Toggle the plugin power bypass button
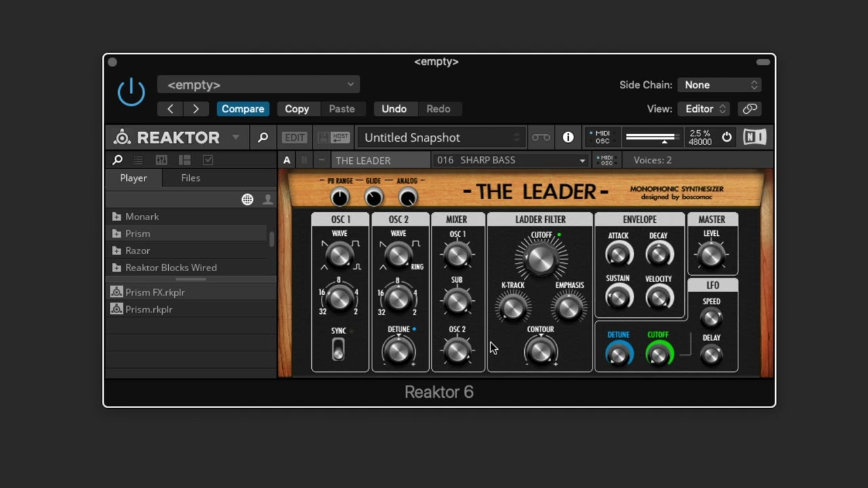Image resolution: width=868 pixels, height=488 pixels. click(131, 92)
